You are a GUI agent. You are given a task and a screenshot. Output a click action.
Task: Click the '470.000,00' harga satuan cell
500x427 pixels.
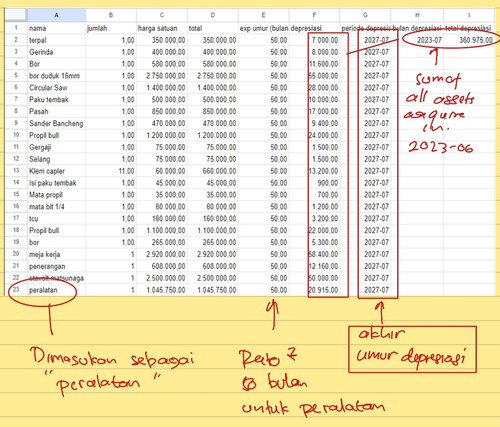pyautogui.click(x=162, y=123)
